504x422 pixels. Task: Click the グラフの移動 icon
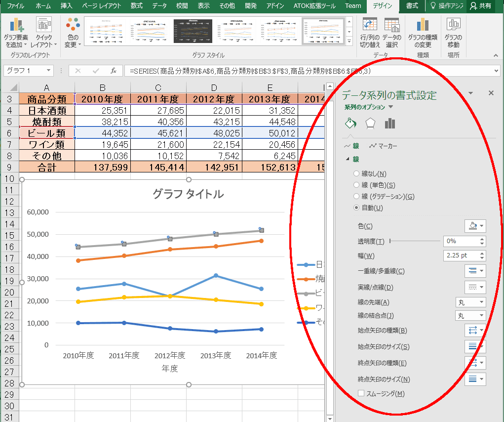point(453,24)
